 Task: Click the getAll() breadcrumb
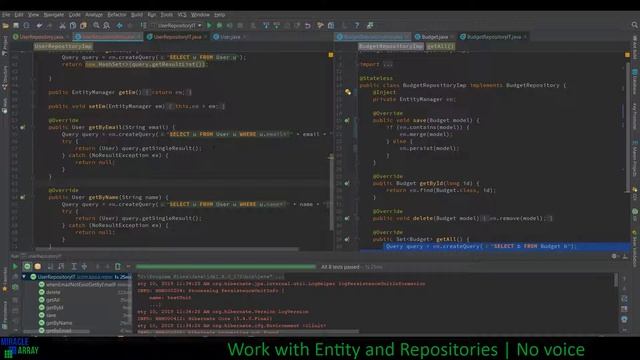440,46
